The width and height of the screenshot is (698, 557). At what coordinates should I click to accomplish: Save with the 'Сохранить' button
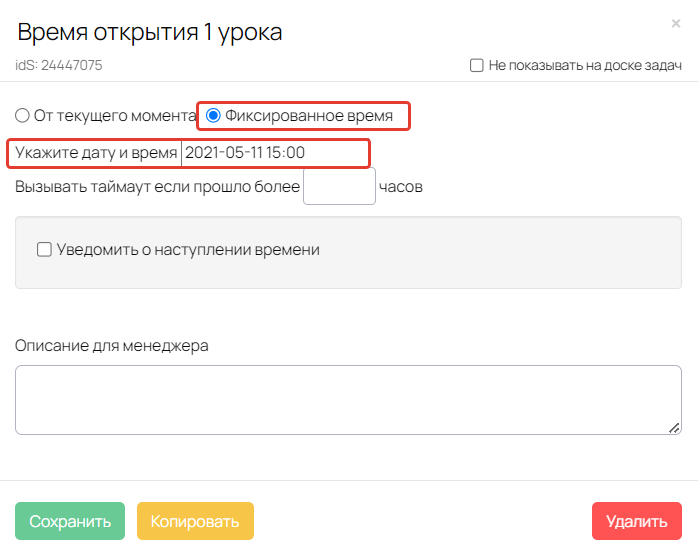[70, 521]
